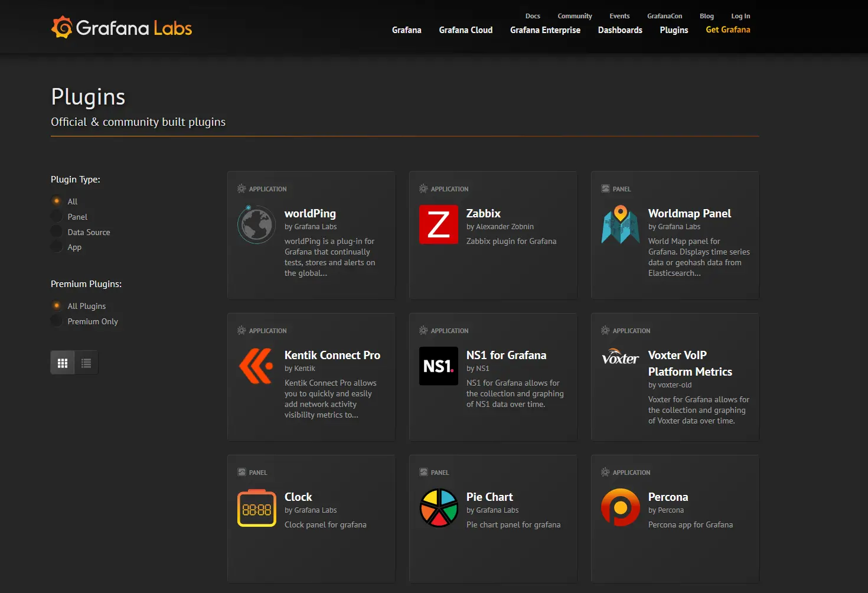Open the Kentik Connect Pro logo
868x593 pixels.
256,366
